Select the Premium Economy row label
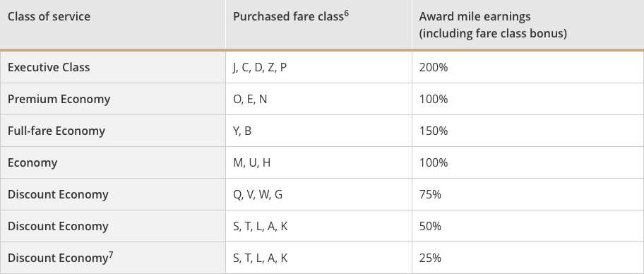This screenshot has width=644, height=274. pos(59,99)
